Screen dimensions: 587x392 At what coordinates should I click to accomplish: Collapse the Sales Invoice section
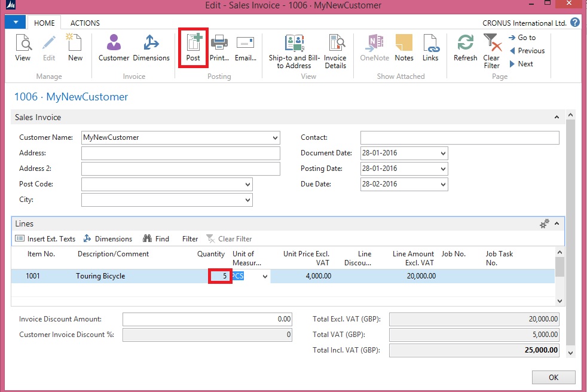pyautogui.click(x=557, y=118)
